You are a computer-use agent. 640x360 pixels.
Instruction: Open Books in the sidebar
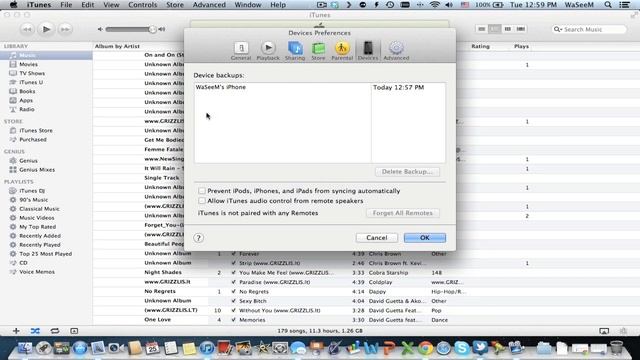(27, 91)
